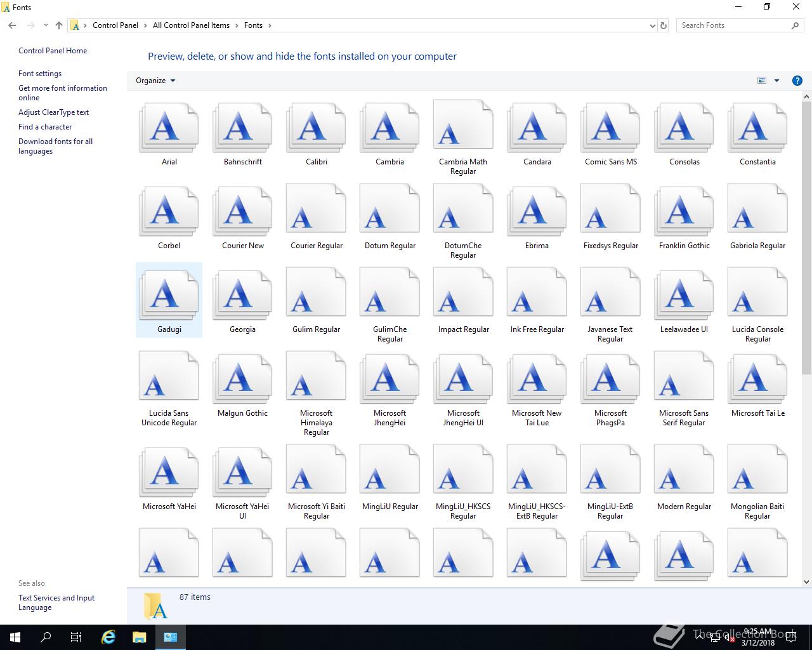Expand the Control Panel breadcrumb arrow
The height and width of the screenshot is (650, 812).
(x=145, y=25)
